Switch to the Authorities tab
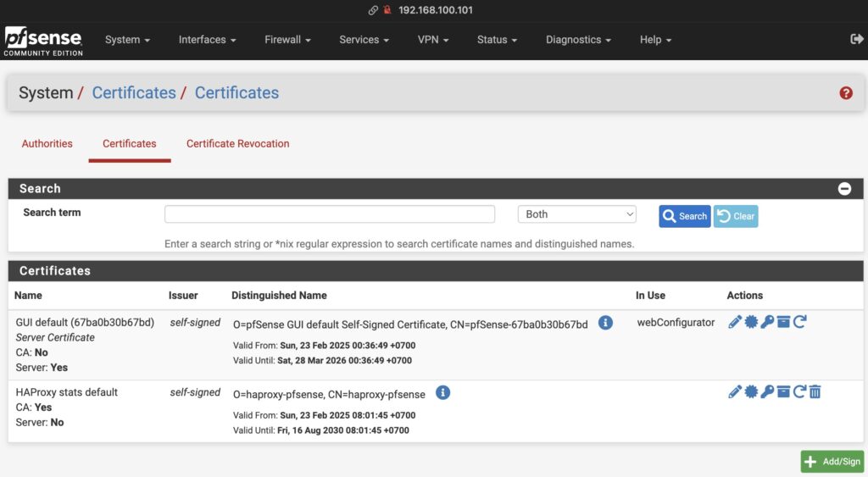 point(47,144)
